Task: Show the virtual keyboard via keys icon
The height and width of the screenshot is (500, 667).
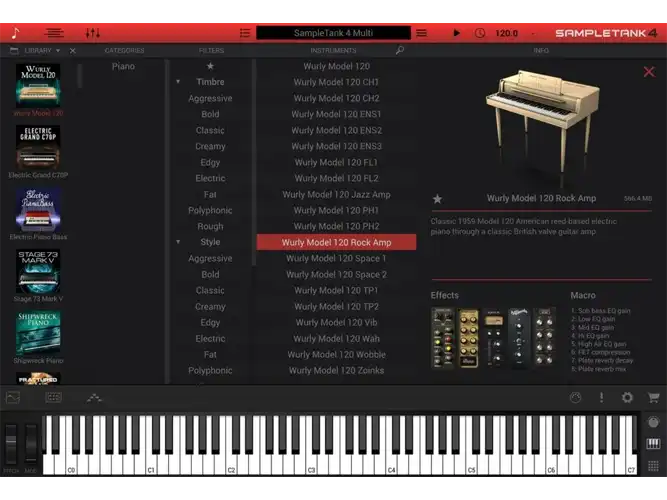Action: (653, 444)
